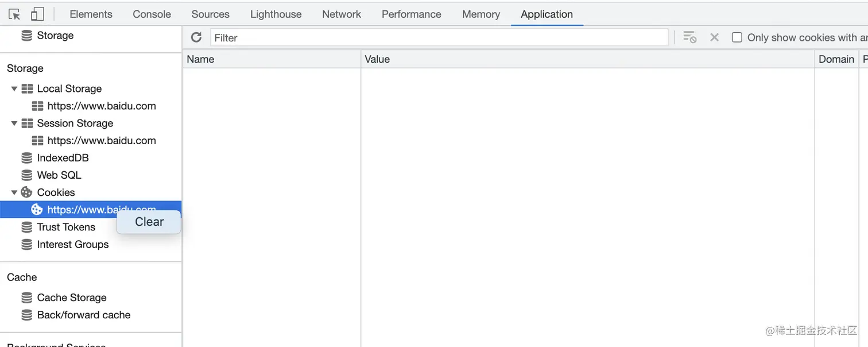The height and width of the screenshot is (347, 868).
Task: Toggle the device toolbar icon
Action: pyautogui.click(x=37, y=14)
